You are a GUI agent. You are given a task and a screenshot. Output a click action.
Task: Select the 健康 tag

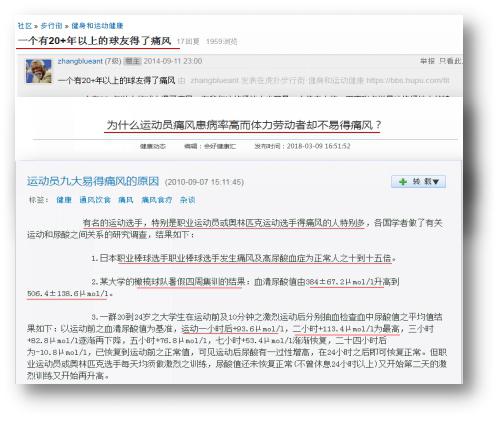point(64,200)
